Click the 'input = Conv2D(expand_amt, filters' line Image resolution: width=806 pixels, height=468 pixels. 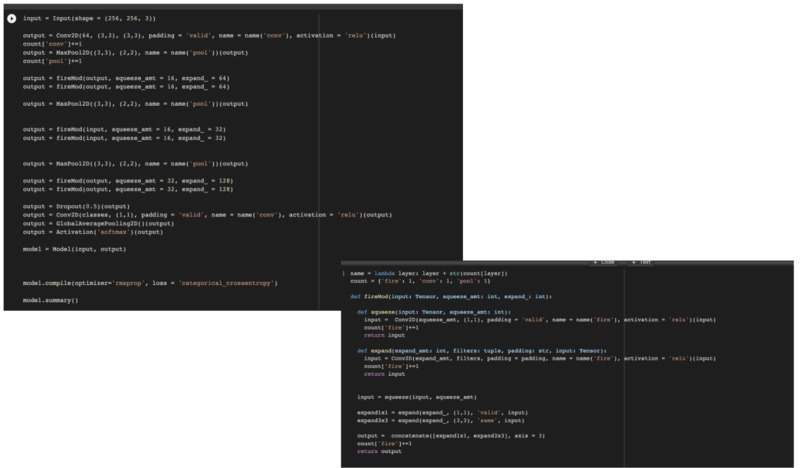point(540,358)
